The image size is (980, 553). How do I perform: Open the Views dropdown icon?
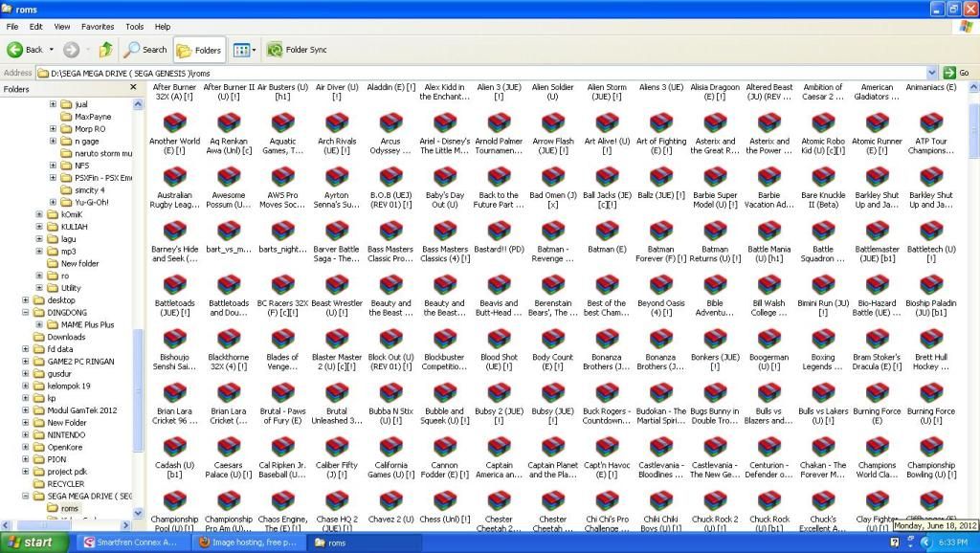point(244,50)
